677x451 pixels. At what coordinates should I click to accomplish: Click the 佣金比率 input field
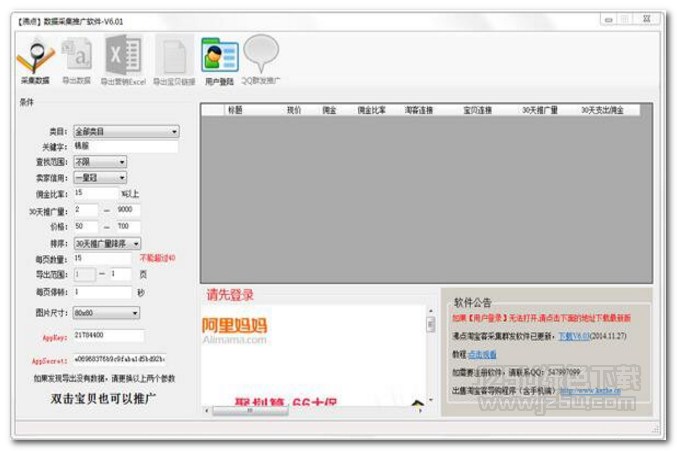click(x=96, y=193)
